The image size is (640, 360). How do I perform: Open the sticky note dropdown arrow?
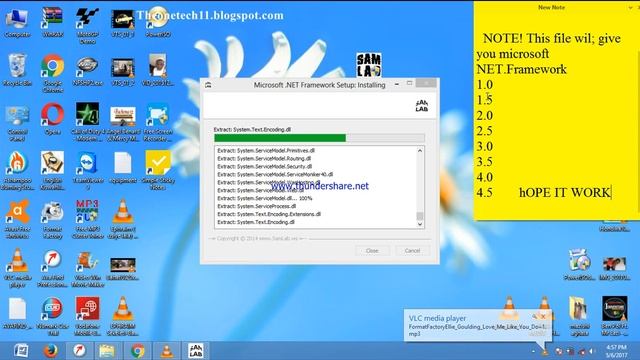631,7
